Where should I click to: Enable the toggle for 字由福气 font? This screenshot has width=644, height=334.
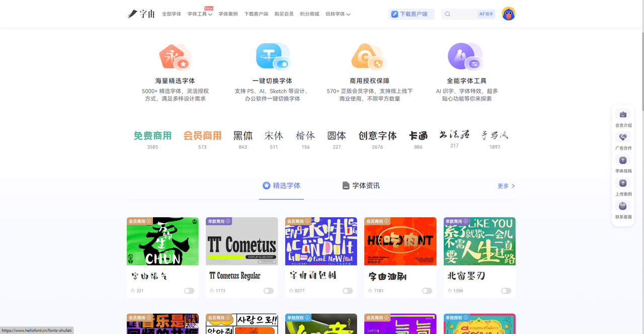[x=189, y=291]
